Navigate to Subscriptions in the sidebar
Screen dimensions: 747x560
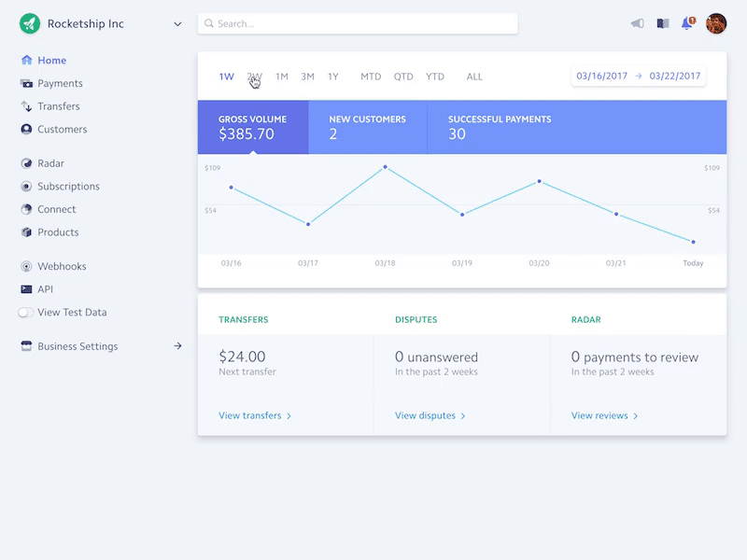click(68, 186)
